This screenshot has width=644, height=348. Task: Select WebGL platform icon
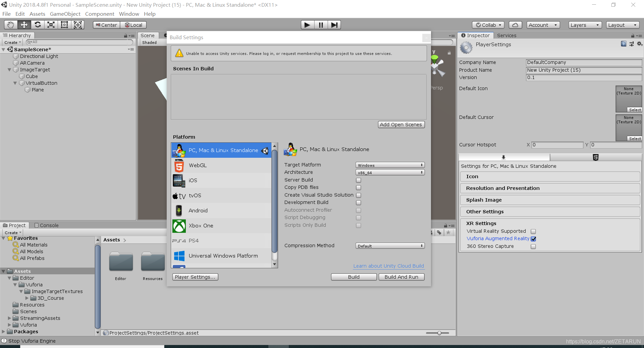click(179, 165)
